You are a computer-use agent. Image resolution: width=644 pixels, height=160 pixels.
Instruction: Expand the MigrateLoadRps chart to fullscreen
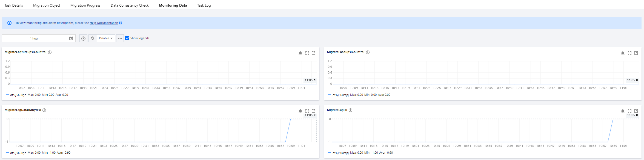[x=629, y=53]
